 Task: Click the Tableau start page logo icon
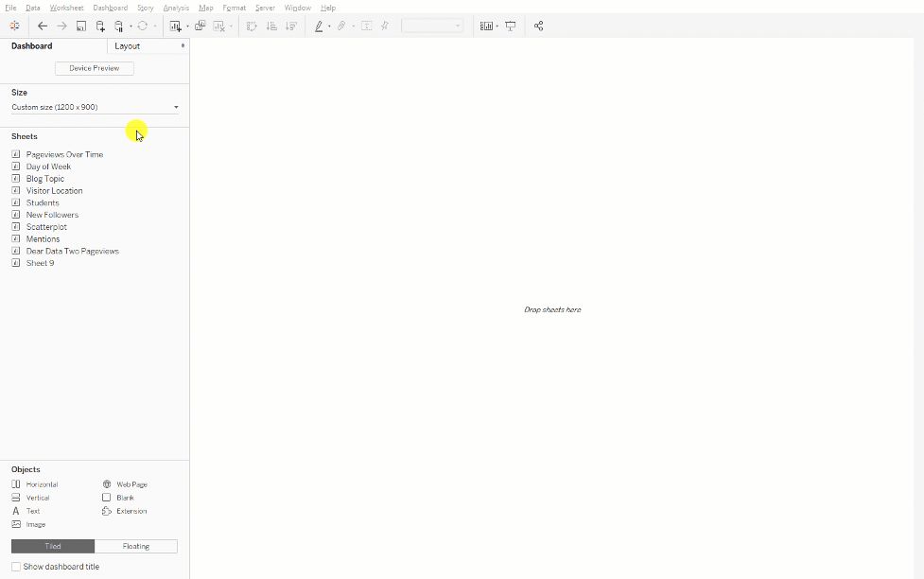(15, 26)
